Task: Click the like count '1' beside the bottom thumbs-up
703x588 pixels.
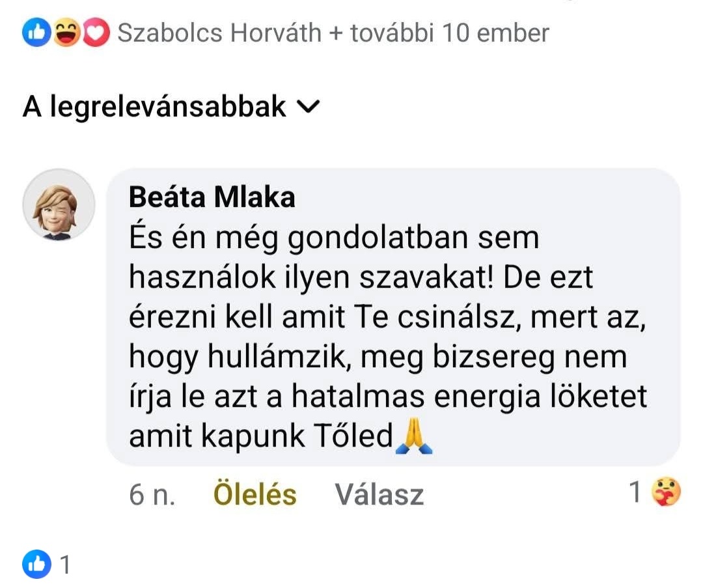Action: [64, 565]
